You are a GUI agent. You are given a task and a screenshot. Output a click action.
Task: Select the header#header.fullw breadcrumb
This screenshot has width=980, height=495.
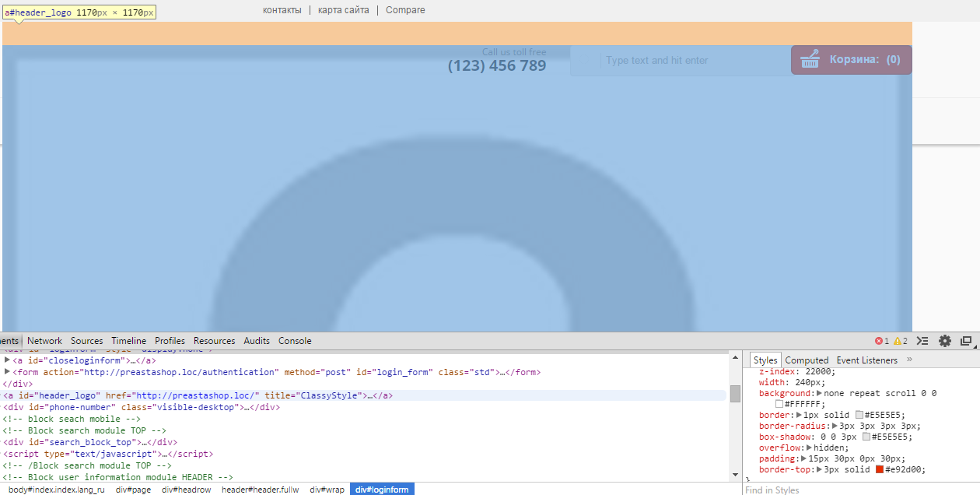pyautogui.click(x=260, y=490)
